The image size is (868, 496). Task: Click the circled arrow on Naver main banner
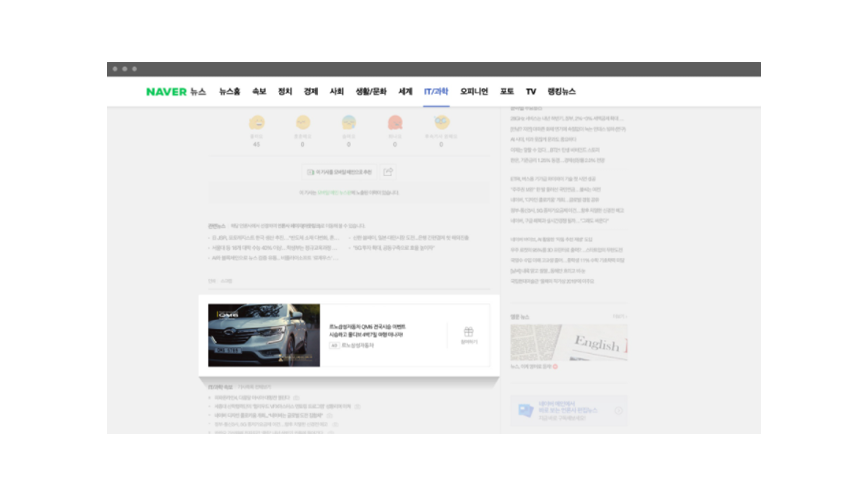[x=619, y=411]
